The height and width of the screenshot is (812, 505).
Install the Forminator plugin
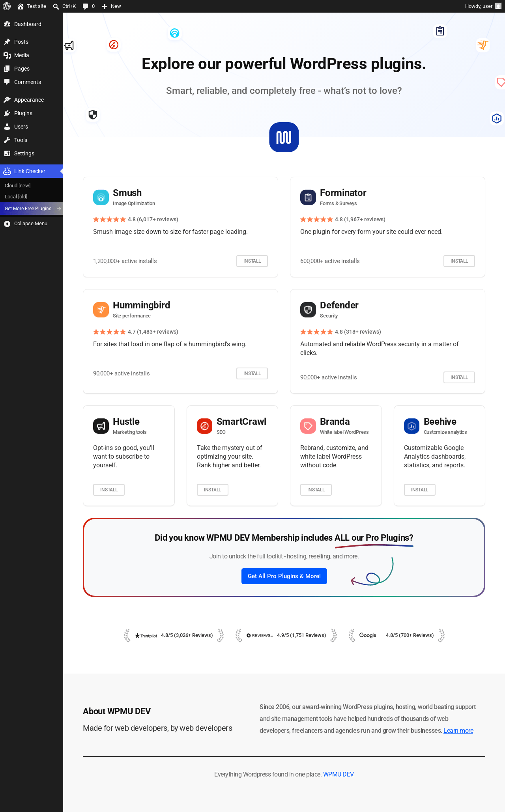459,261
